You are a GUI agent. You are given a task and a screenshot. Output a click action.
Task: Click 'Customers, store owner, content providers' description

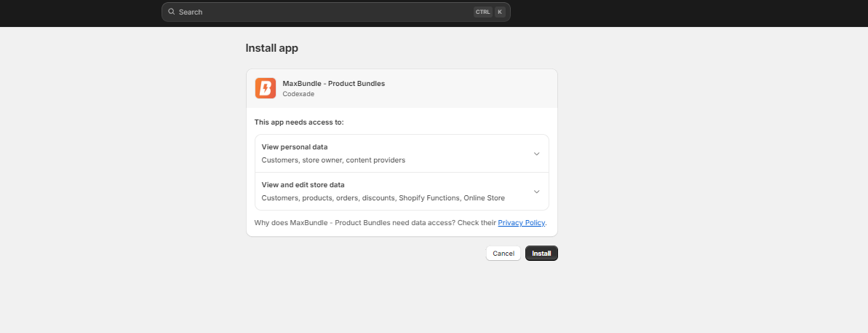[x=333, y=160]
